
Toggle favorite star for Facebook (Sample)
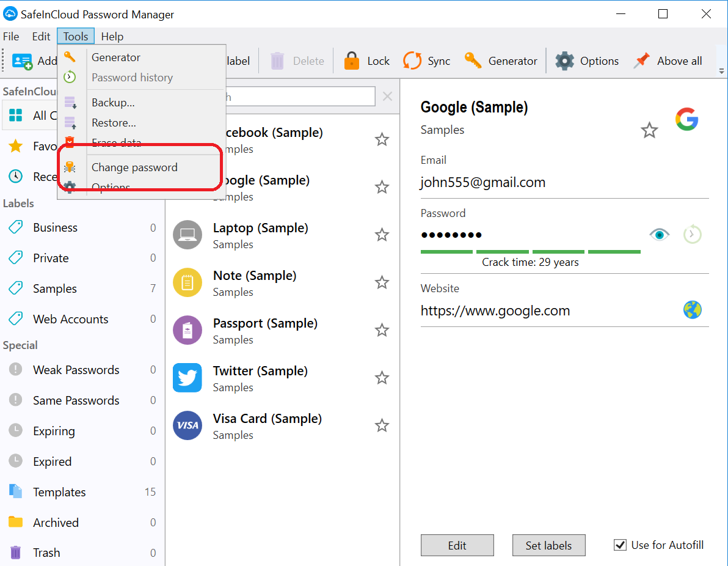pyautogui.click(x=382, y=139)
